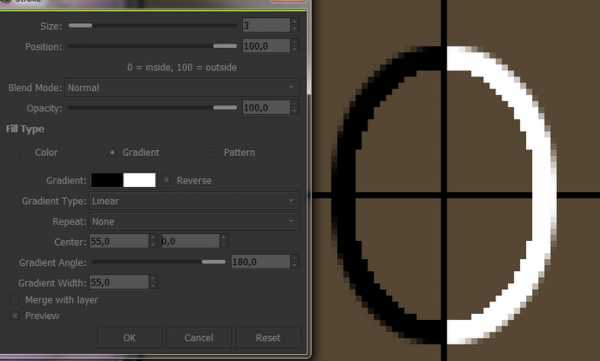The width and height of the screenshot is (600, 361).
Task: Click the Reset button
Action: [268, 338]
